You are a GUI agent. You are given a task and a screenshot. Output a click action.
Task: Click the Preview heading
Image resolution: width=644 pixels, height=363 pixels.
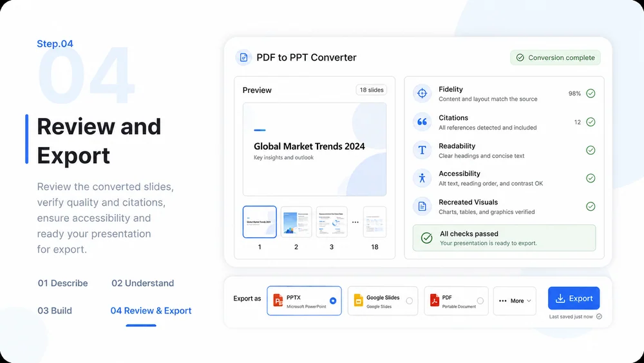click(257, 90)
